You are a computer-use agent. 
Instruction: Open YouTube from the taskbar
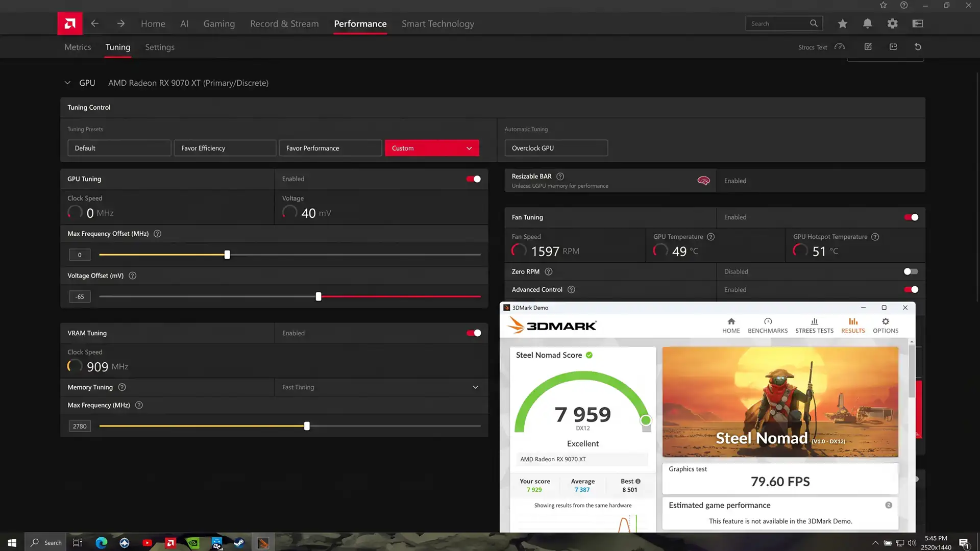148,543
